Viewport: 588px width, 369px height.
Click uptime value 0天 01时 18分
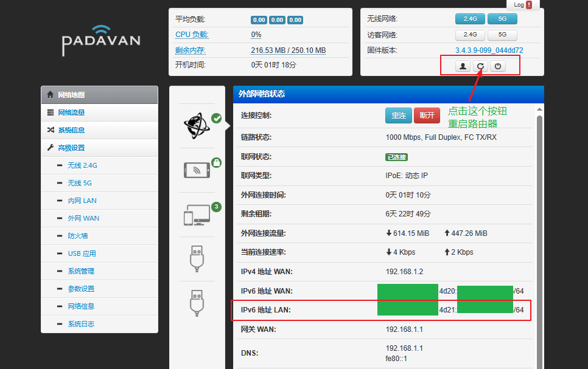tap(274, 65)
